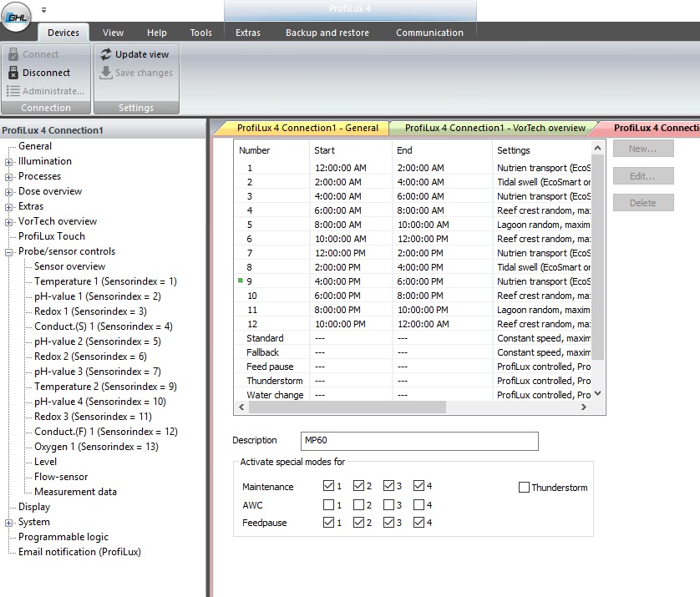The height and width of the screenshot is (597, 700).
Task: Select the ProfiLux Touch tree item
Action: [51, 236]
